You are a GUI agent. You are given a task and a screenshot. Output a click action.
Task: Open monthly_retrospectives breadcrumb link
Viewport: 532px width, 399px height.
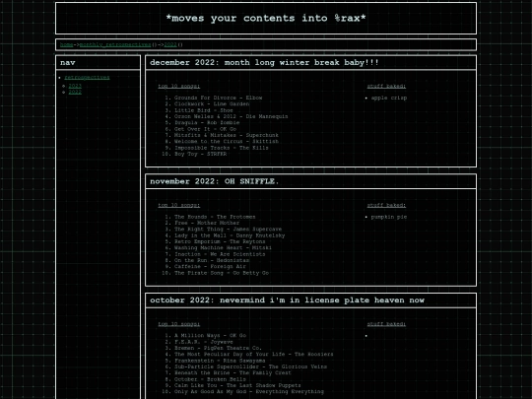pyautogui.click(x=115, y=44)
